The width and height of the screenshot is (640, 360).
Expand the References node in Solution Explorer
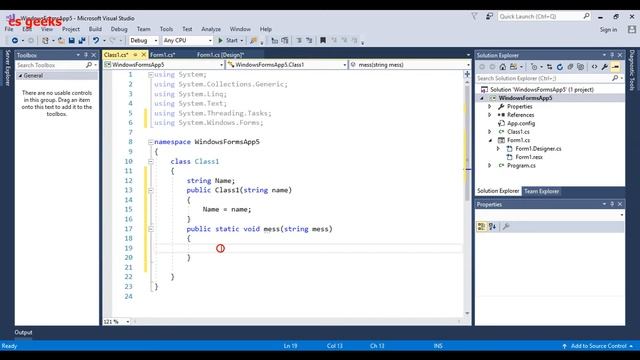[x=490, y=115]
